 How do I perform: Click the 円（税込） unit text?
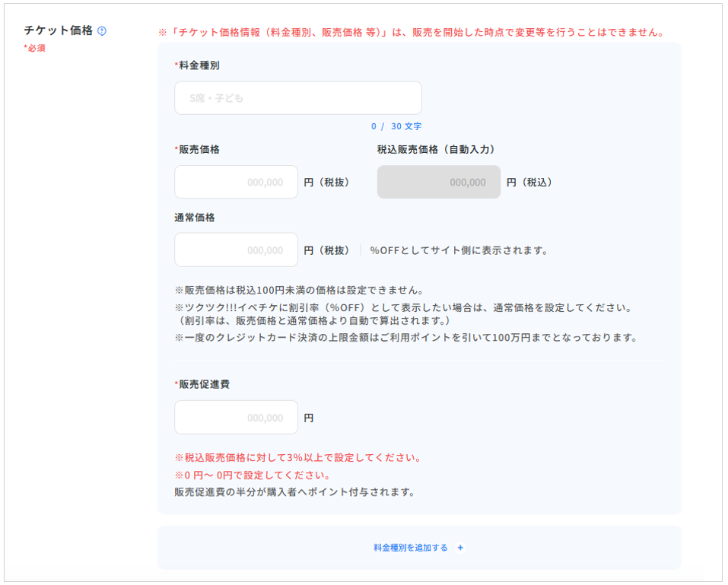[x=529, y=183]
